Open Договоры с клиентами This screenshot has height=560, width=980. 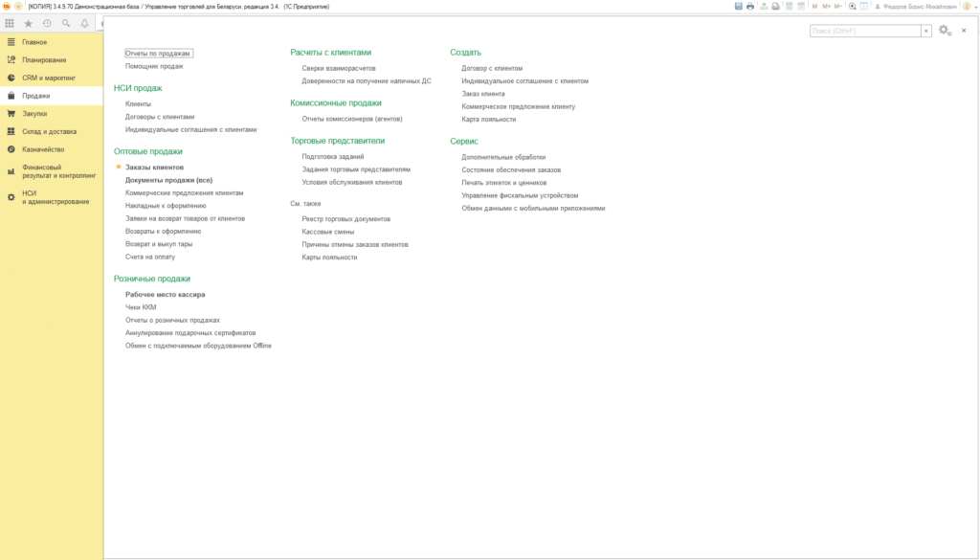160,117
